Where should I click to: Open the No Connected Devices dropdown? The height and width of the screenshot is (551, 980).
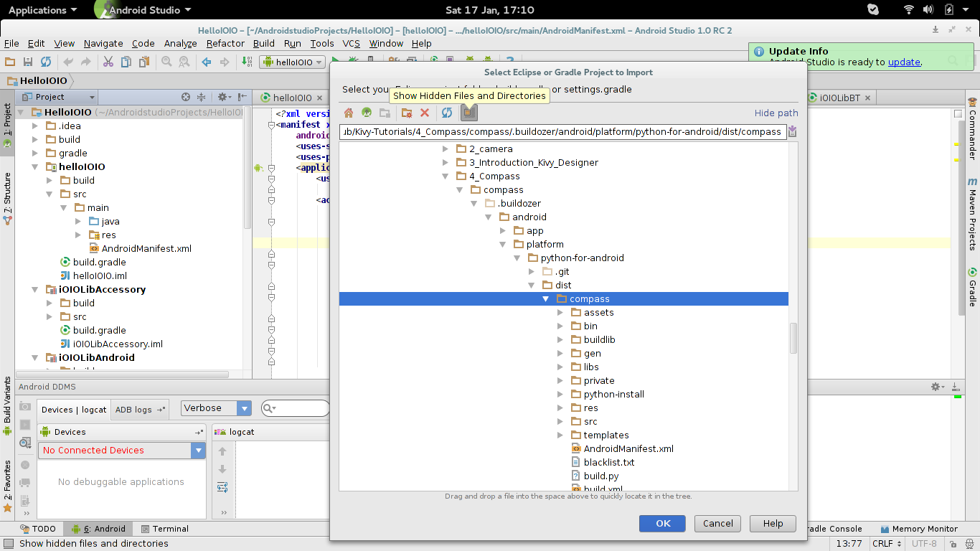tap(122, 451)
